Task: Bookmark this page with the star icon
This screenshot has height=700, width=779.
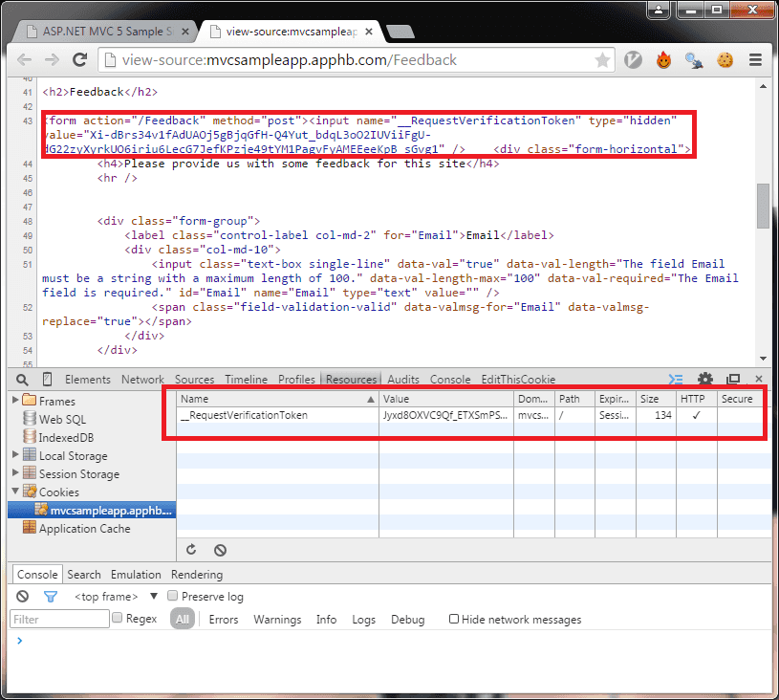Action: coord(602,60)
